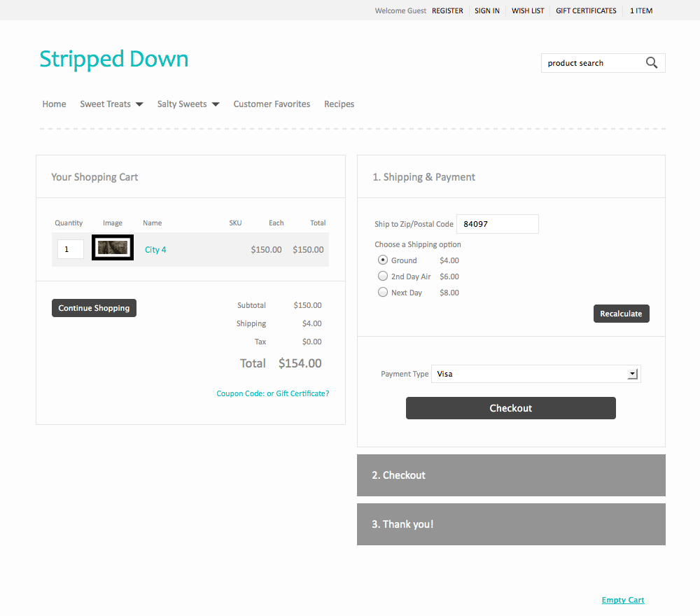Select Ground shipping option
This screenshot has height=616, width=700.
(x=383, y=260)
